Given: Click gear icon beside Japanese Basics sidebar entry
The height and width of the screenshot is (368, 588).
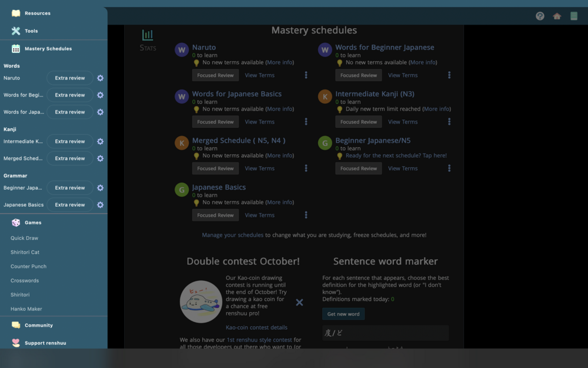Looking at the screenshot, I should click(x=100, y=205).
